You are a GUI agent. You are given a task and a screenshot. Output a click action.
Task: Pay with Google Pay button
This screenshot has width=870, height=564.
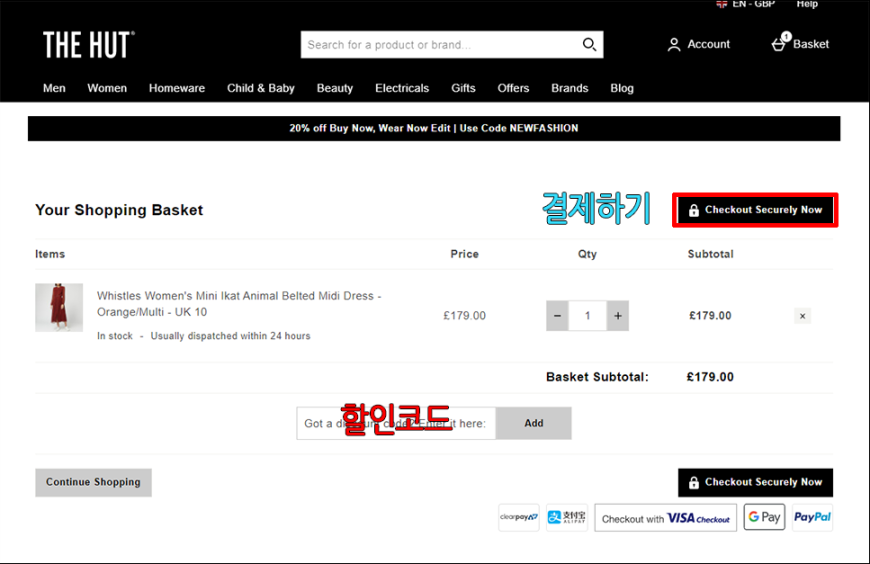tap(765, 517)
